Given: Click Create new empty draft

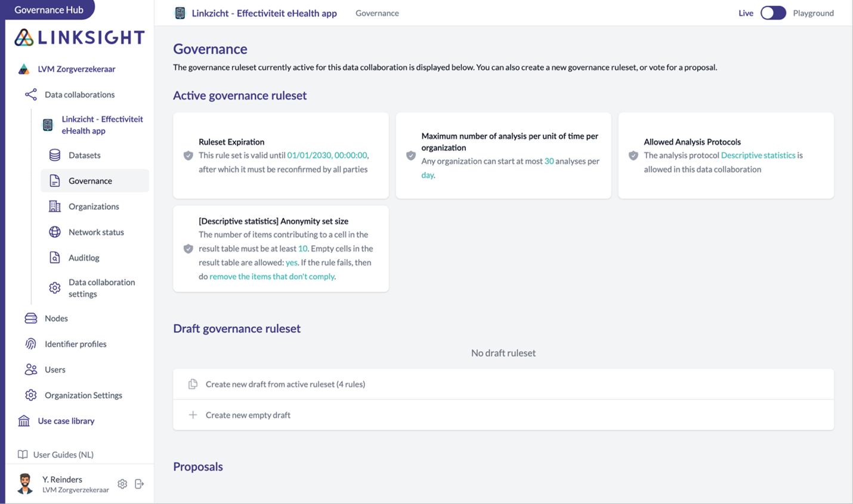Looking at the screenshot, I should [x=248, y=415].
